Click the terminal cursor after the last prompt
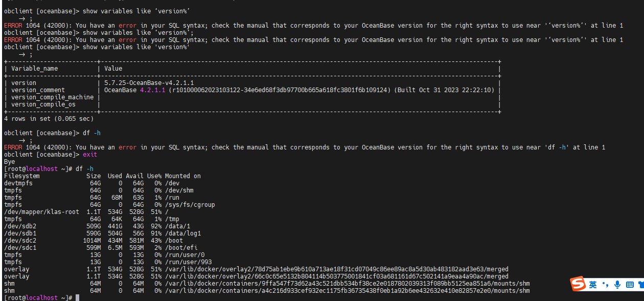 (x=77, y=297)
